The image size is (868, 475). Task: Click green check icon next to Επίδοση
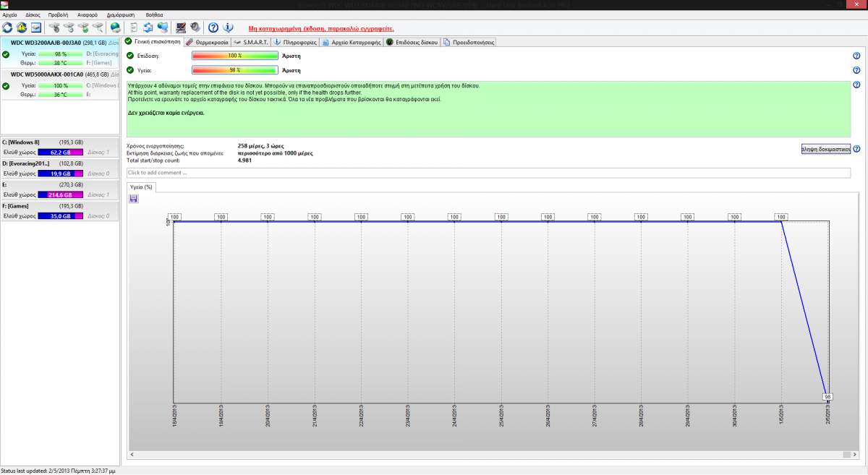pyautogui.click(x=130, y=56)
